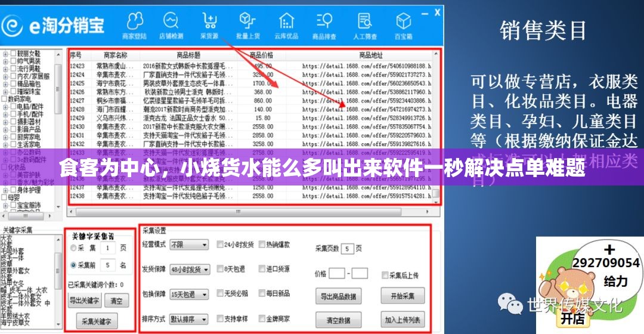Expand the 帅气男装 tree node
Viewport: 644px width, 334px height.
pyautogui.click(x=5, y=61)
